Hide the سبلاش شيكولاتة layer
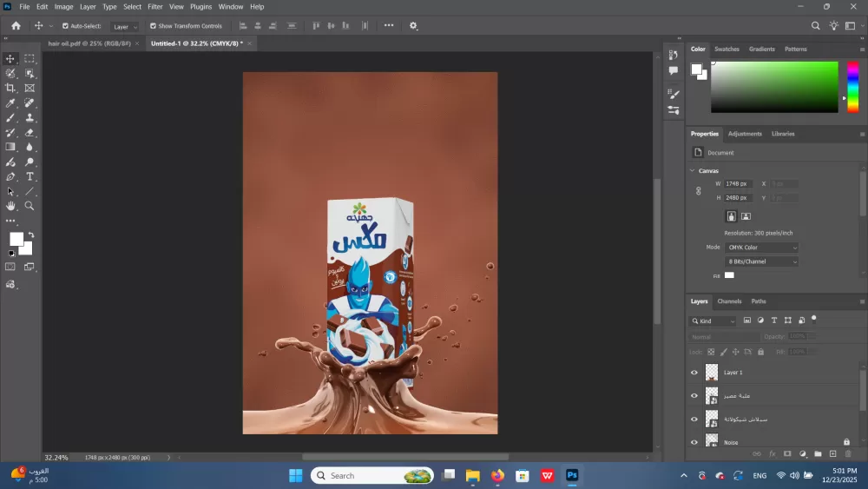Screen dimensions: 868x489 pyautogui.click(x=694, y=420)
